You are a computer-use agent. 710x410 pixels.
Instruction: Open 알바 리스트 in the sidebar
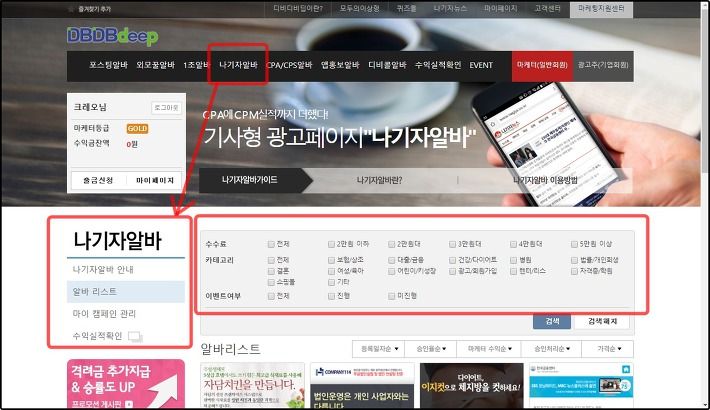[x=126, y=292]
